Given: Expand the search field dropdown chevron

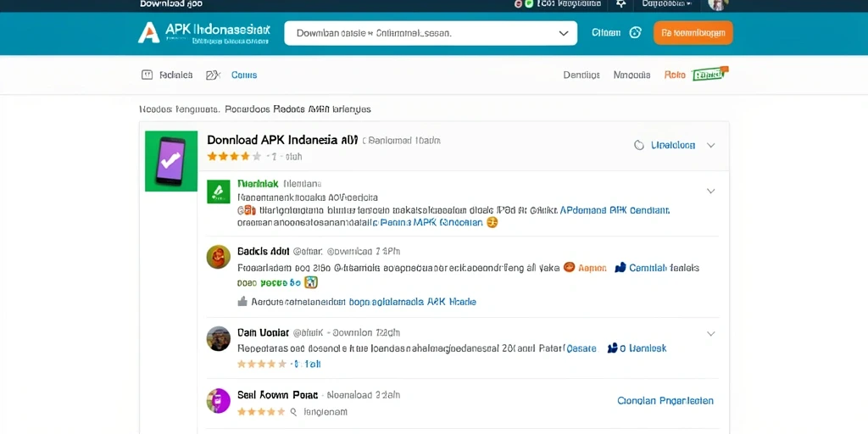Looking at the screenshot, I should pyautogui.click(x=564, y=33).
